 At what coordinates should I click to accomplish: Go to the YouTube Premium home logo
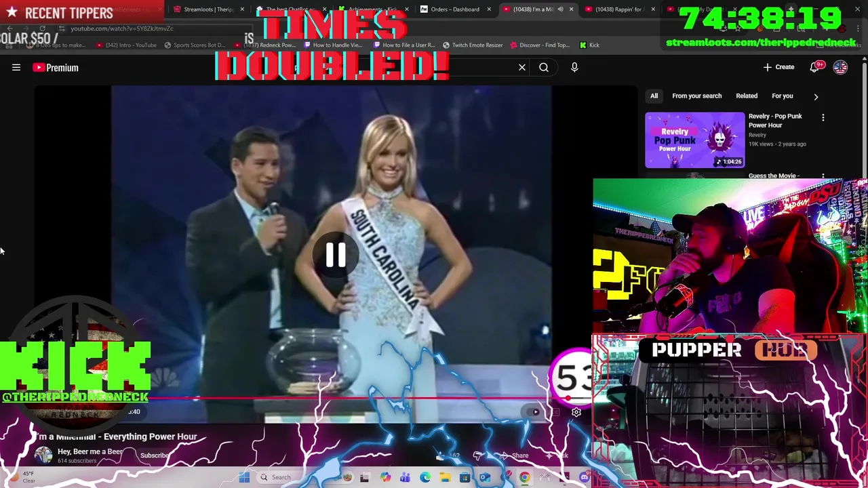click(x=56, y=68)
